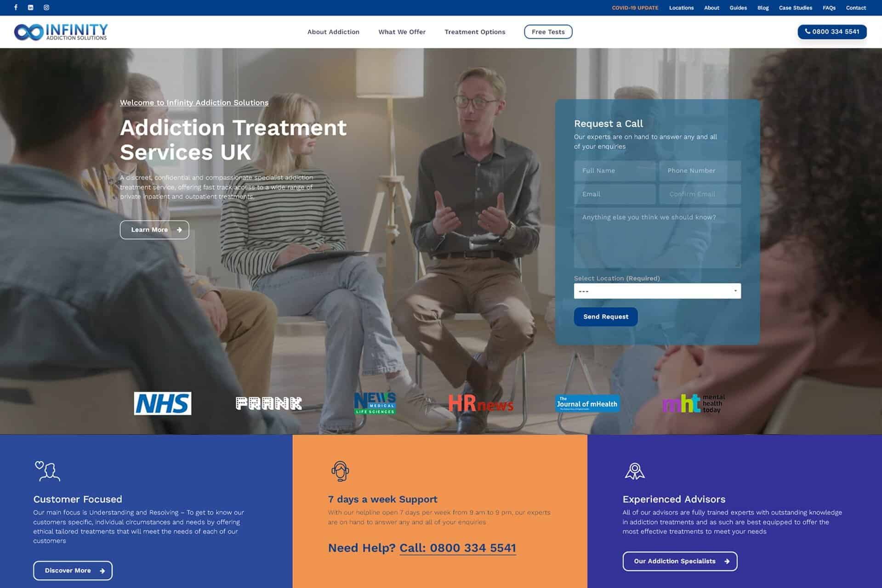This screenshot has width=882, height=588.
Task: Click the News Medical Life Sciences logo
Action: [x=375, y=403]
